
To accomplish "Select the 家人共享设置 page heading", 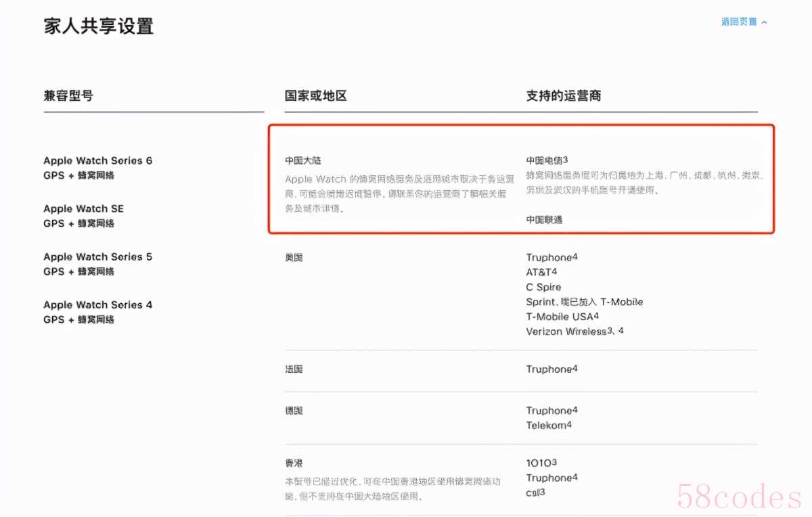I will click(99, 26).
